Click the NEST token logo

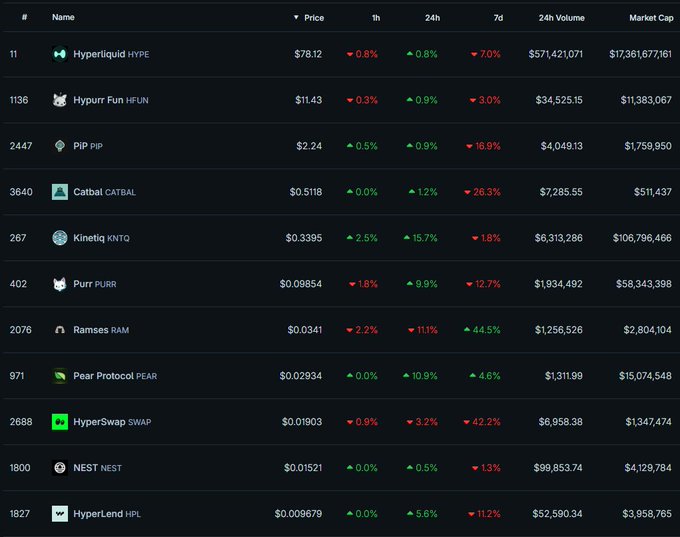60,468
